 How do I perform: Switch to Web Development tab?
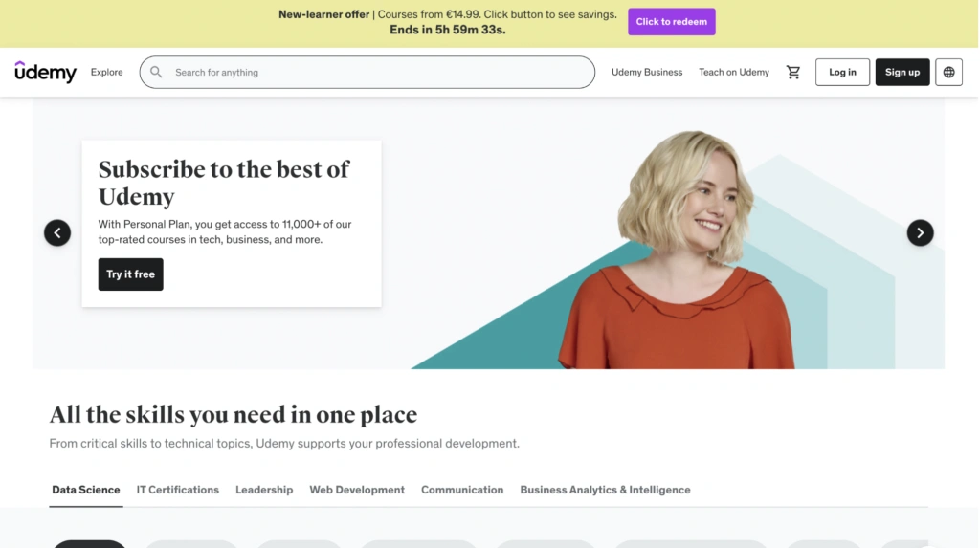357,490
